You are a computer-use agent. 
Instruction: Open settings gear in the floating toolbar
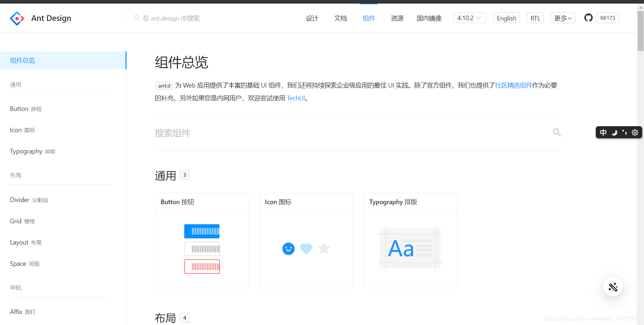[635, 133]
